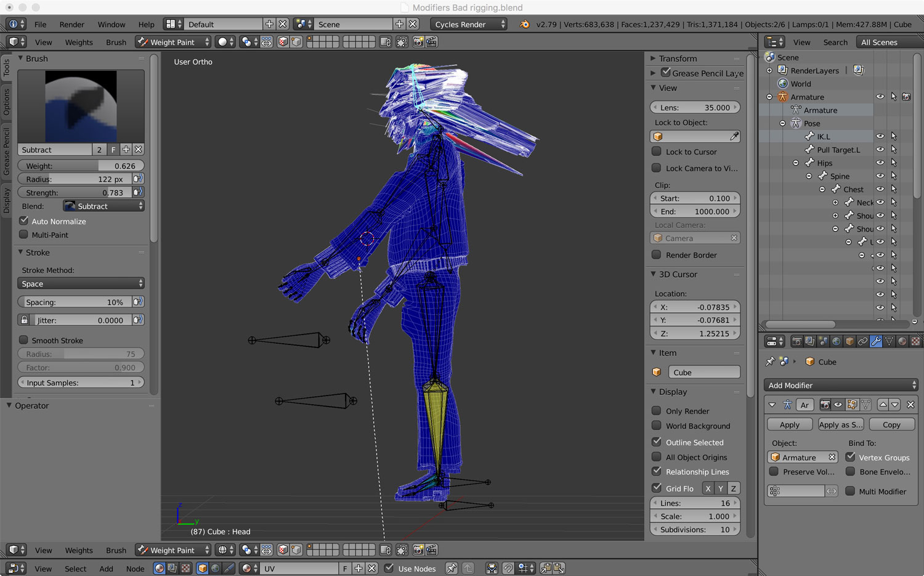Viewport: 924px width, 576px height.
Task: Open the Render menu
Action: tap(71, 25)
